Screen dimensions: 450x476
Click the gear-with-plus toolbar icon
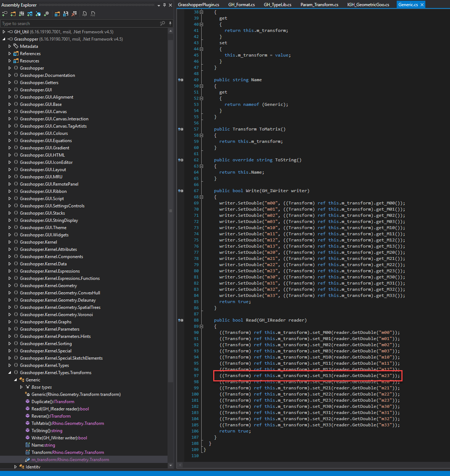pos(46,13)
